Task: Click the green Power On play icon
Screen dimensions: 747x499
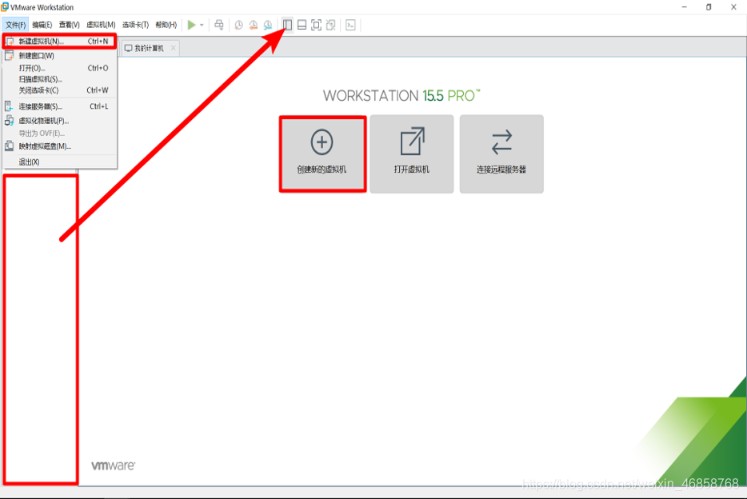Action: (x=192, y=25)
